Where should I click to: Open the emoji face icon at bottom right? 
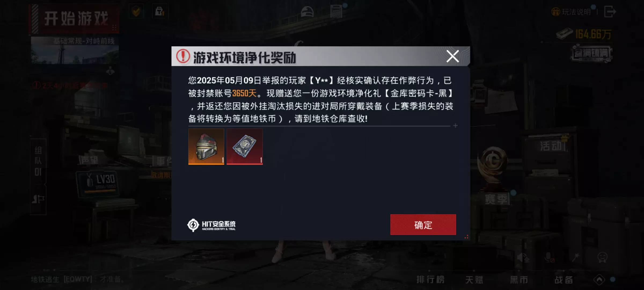[602, 257]
